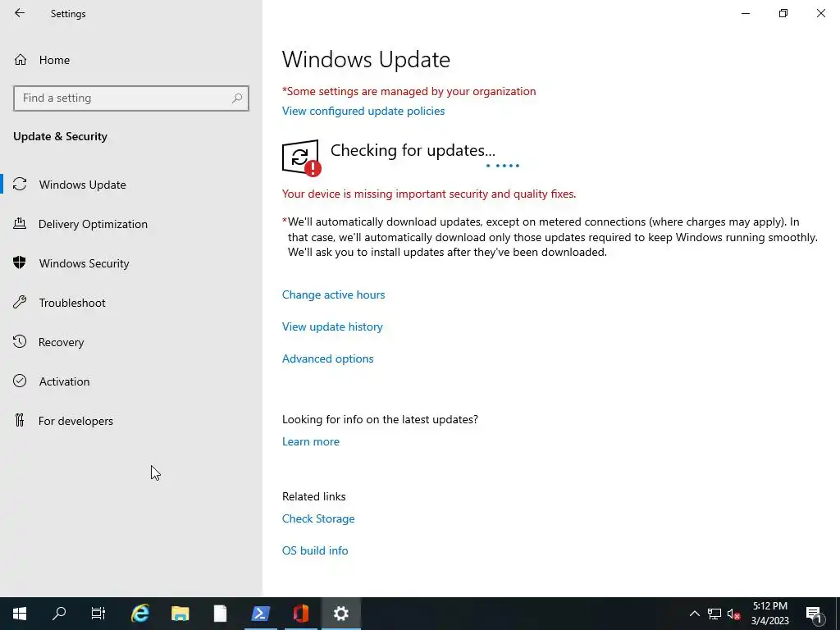The image size is (840, 630).
Task: Focus the Find a setting search box
Action: pyautogui.click(x=130, y=98)
